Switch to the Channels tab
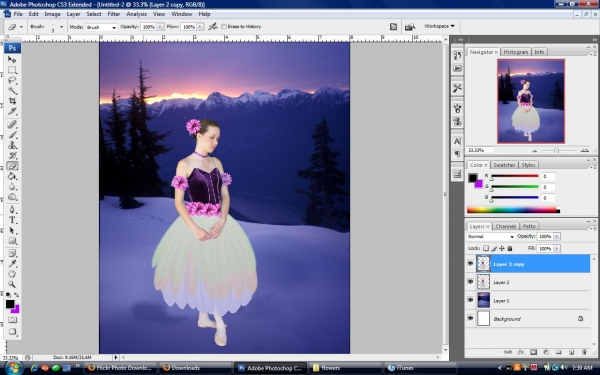 (506, 226)
